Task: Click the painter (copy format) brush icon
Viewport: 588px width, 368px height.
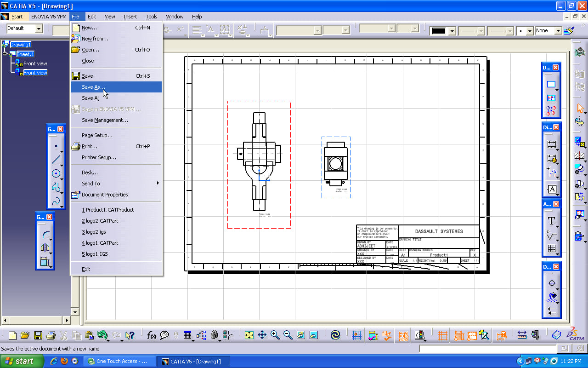Action: click(x=569, y=30)
